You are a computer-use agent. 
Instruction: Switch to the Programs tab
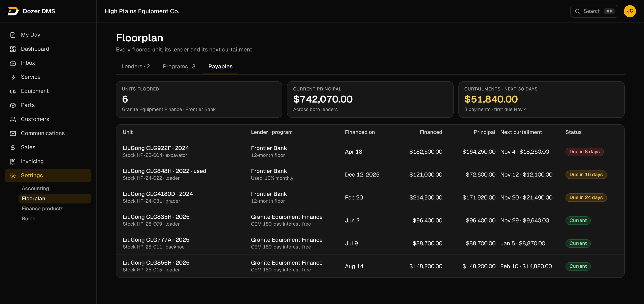coord(179,66)
